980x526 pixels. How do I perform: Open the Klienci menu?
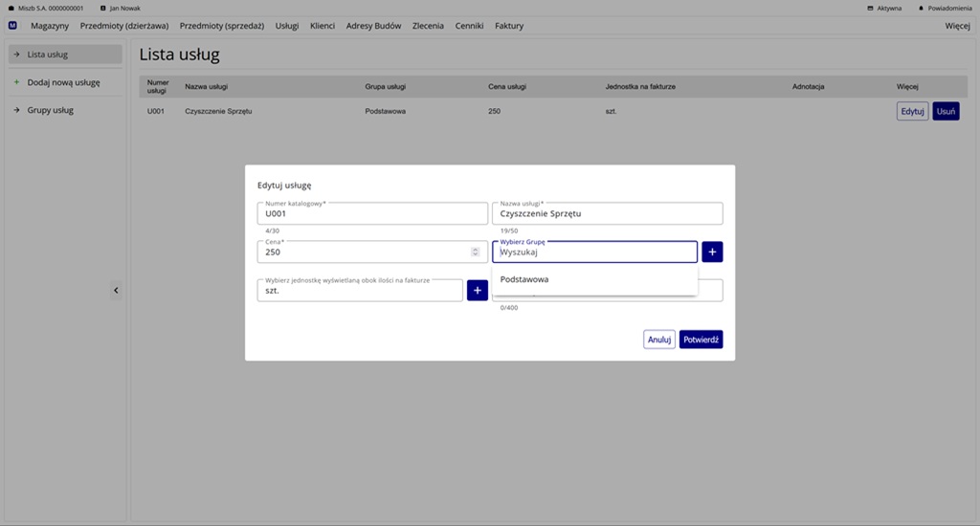(x=323, y=26)
